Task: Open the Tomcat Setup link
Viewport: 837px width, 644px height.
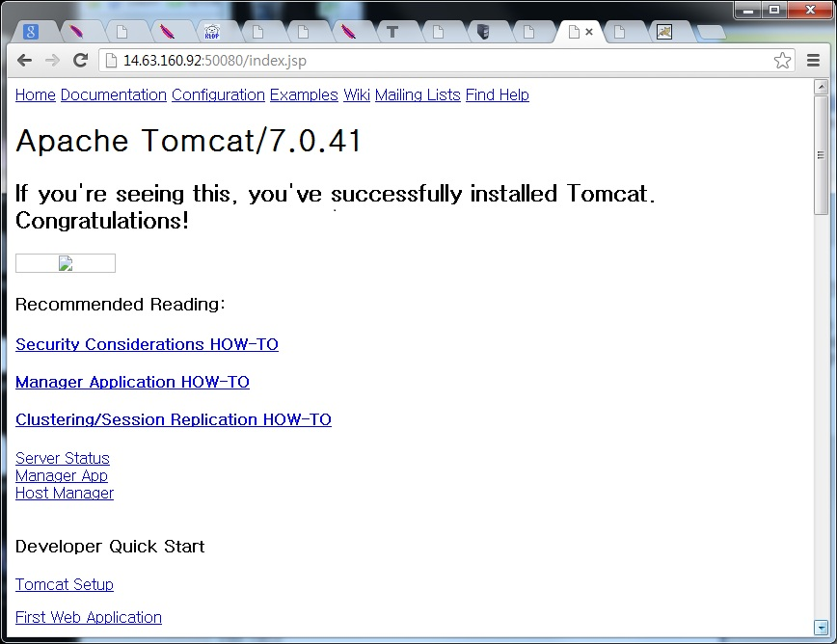Action: click(x=64, y=585)
